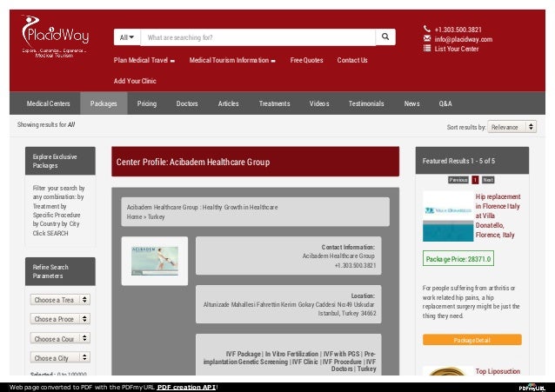Image resolution: width=555 pixels, height=392 pixels.
Task: Open the News tab
Action: (x=411, y=103)
